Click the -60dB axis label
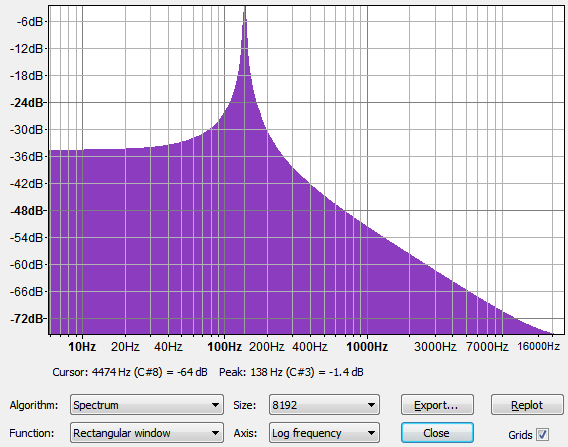568x447 pixels. pos(27,264)
